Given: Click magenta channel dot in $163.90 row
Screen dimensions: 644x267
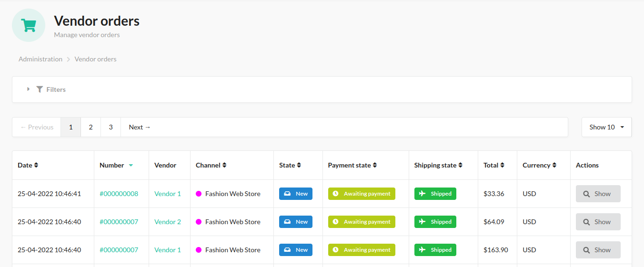Looking at the screenshot, I should coord(199,250).
